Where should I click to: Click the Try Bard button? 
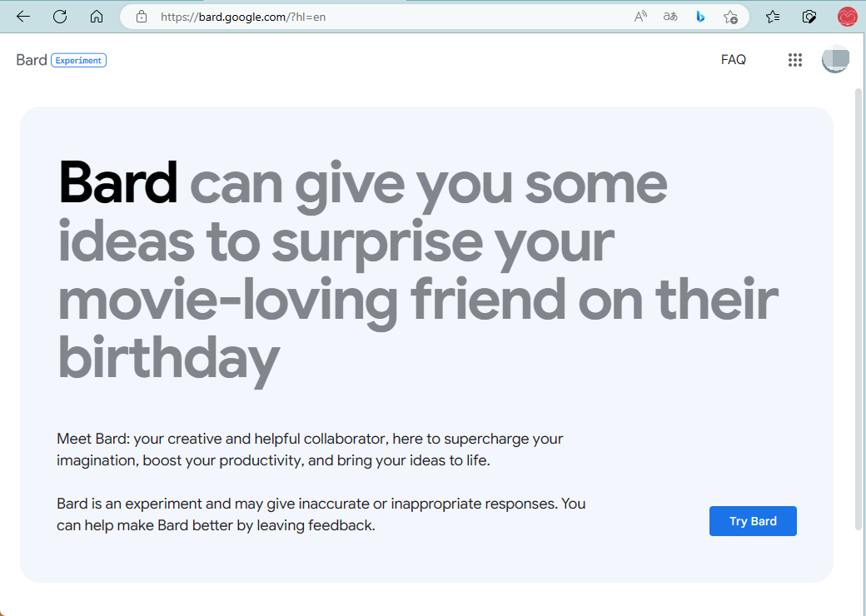[x=752, y=520]
